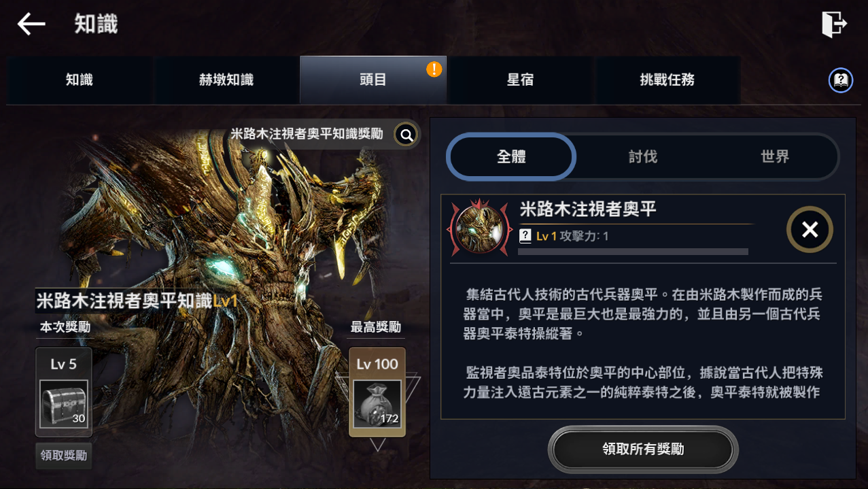Select the 討伐 filter option
The width and height of the screenshot is (868, 489).
pyautogui.click(x=643, y=157)
